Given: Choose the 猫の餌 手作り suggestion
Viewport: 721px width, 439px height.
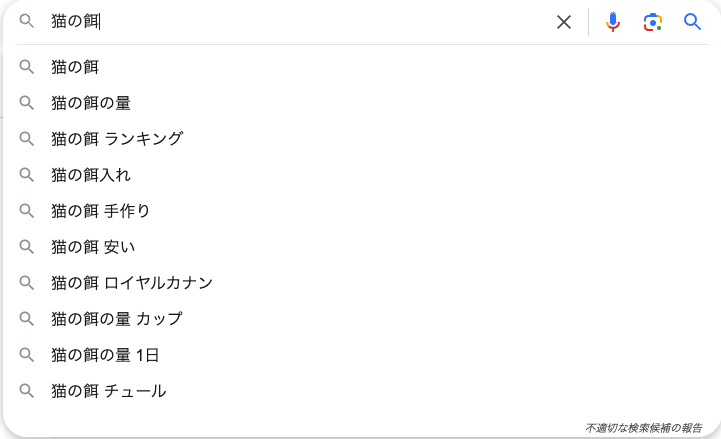Looking at the screenshot, I should tap(101, 211).
